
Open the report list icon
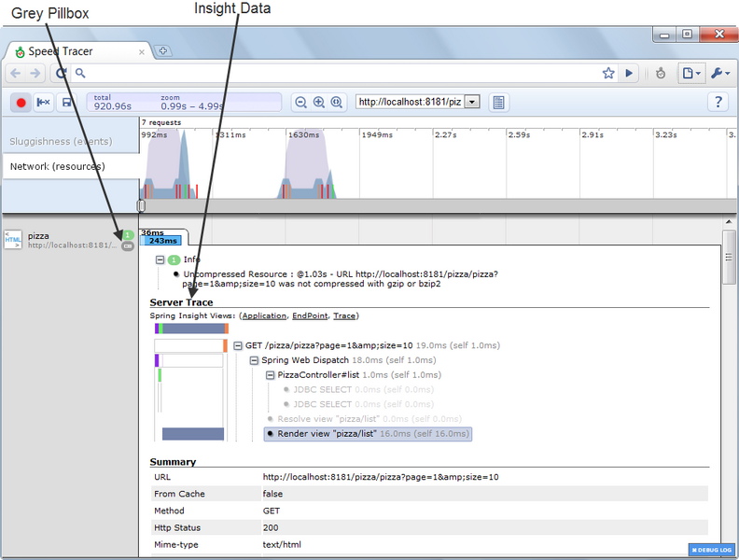499,103
